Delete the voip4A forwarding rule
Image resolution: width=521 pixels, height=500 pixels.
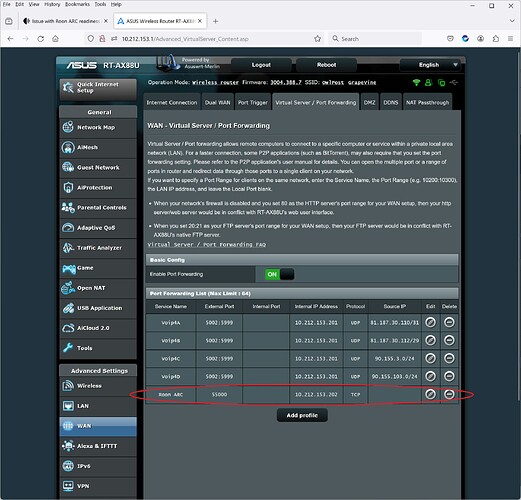(x=449, y=322)
